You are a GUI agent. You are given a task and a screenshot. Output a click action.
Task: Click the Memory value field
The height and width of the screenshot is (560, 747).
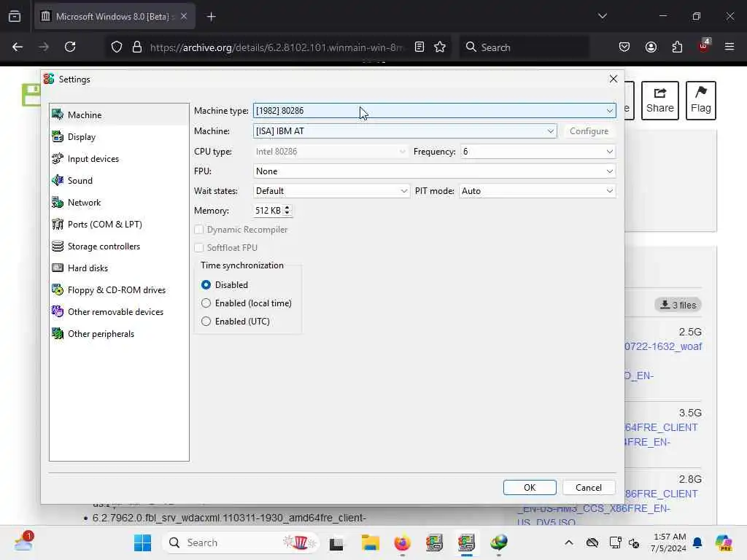(x=268, y=211)
